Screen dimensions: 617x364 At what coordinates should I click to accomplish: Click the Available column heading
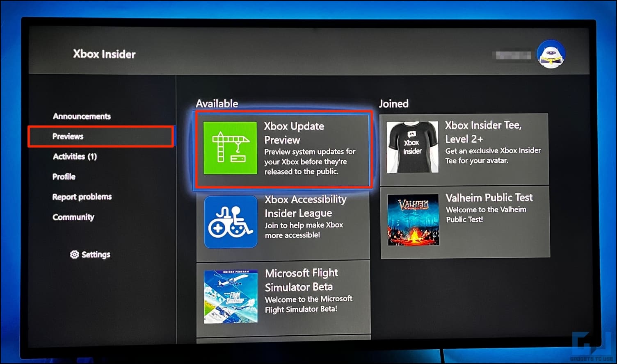click(217, 103)
